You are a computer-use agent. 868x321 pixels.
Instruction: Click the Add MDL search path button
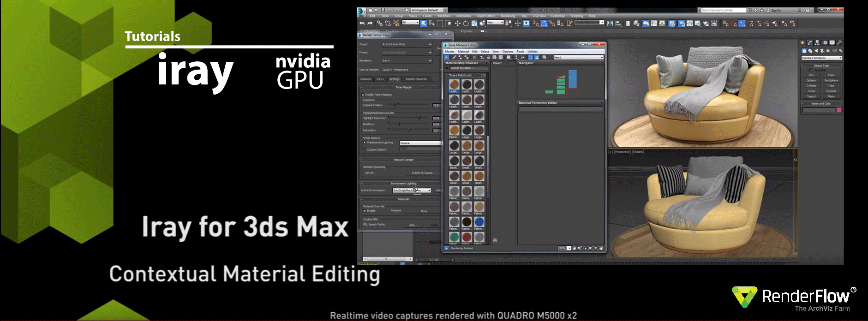tap(413, 225)
